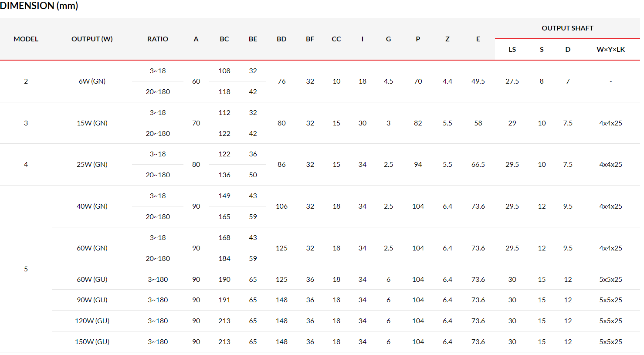This screenshot has height=355, width=644.
Task: Select A value 80
Action: (196, 164)
